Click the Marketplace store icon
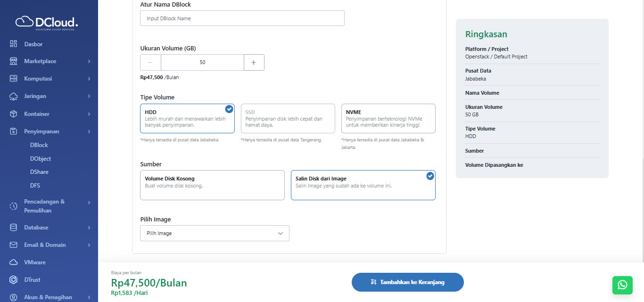 pyautogui.click(x=14, y=61)
